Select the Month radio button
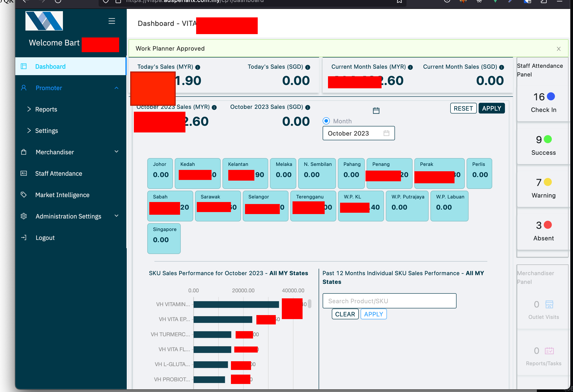 click(326, 121)
